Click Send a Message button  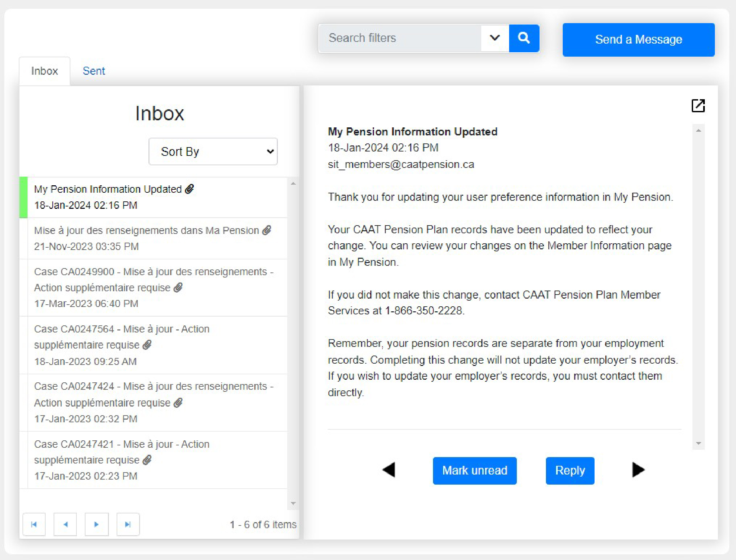638,40
